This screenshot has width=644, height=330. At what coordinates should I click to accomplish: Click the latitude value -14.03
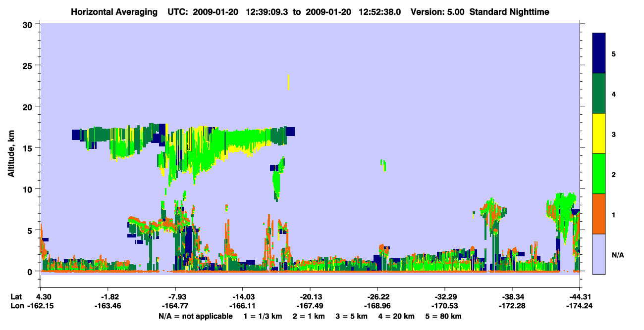pyautogui.click(x=242, y=297)
